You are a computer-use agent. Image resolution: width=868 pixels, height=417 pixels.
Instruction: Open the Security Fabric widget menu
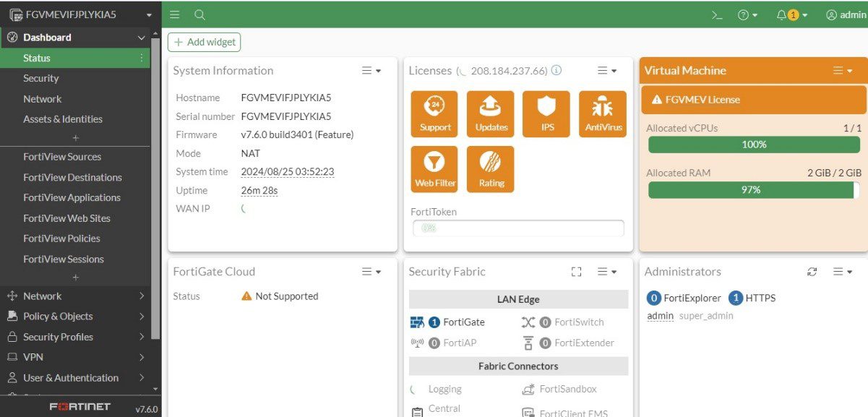pyautogui.click(x=607, y=272)
